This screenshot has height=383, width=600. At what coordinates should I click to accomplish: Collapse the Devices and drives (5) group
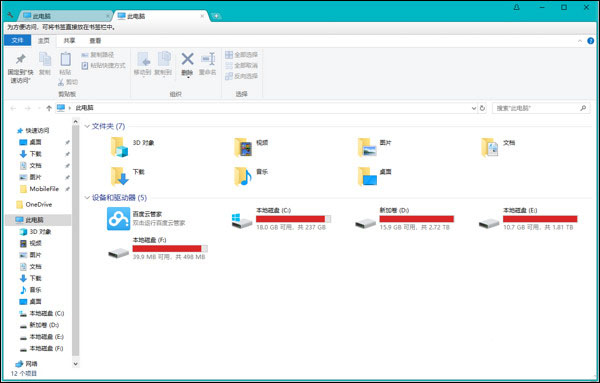pos(87,198)
